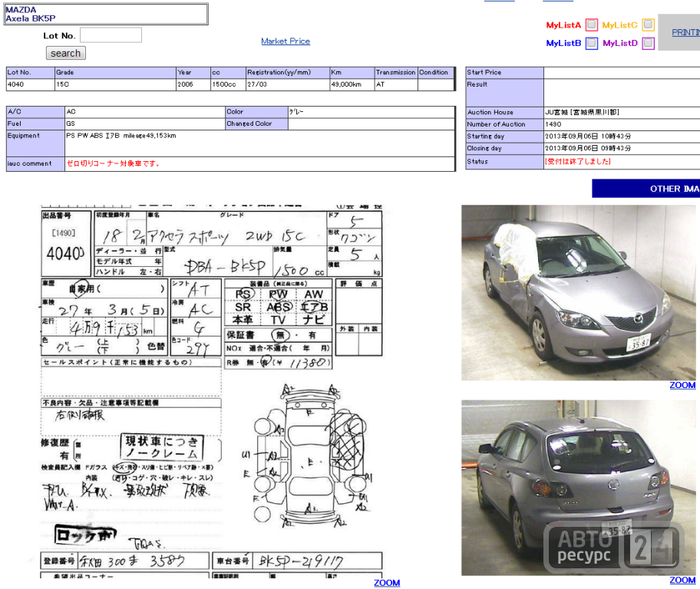The width and height of the screenshot is (700, 589).
Task: Select the lot number cell 4040
Action: [31, 84]
